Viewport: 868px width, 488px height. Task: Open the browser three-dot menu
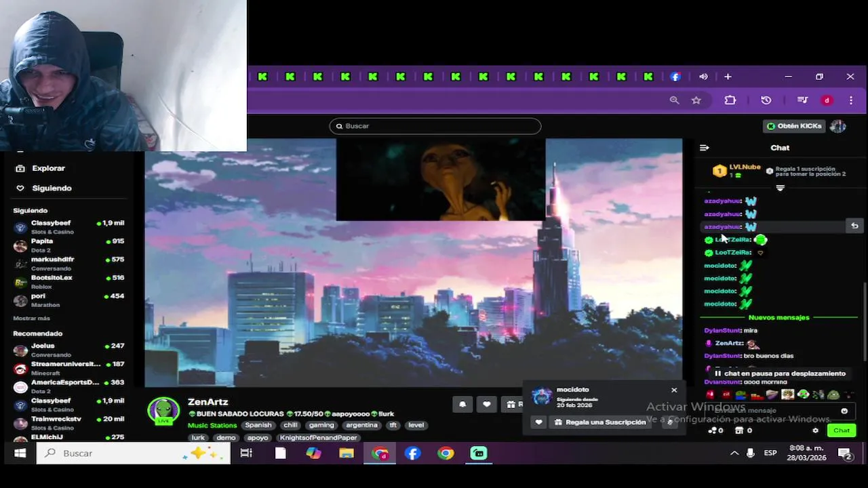pos(851,100)
